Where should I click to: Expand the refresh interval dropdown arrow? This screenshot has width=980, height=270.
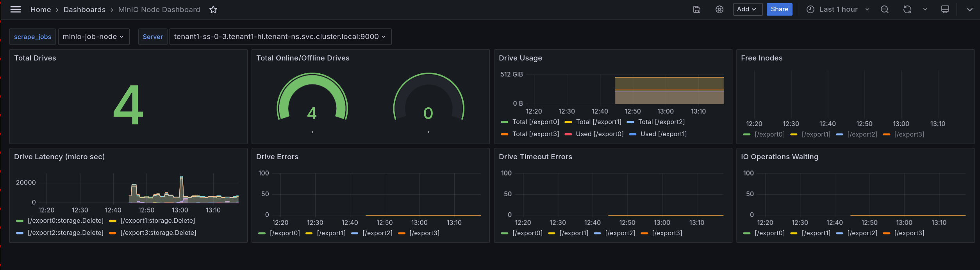[x=925, y=9]
